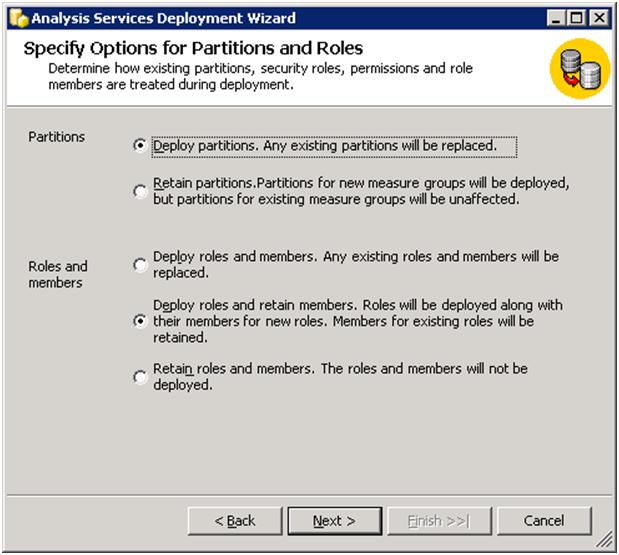
Task: Continue with the Next button
Action: click(x=335, y=521)
